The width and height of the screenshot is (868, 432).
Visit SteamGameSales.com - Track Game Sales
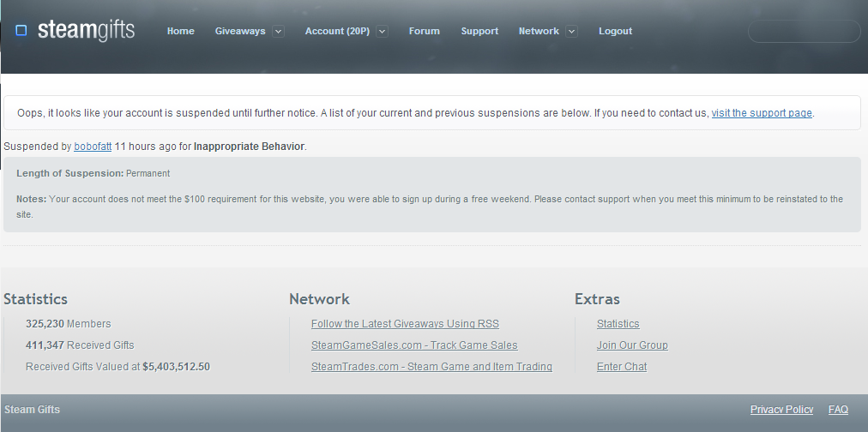(x=414, y=345)
